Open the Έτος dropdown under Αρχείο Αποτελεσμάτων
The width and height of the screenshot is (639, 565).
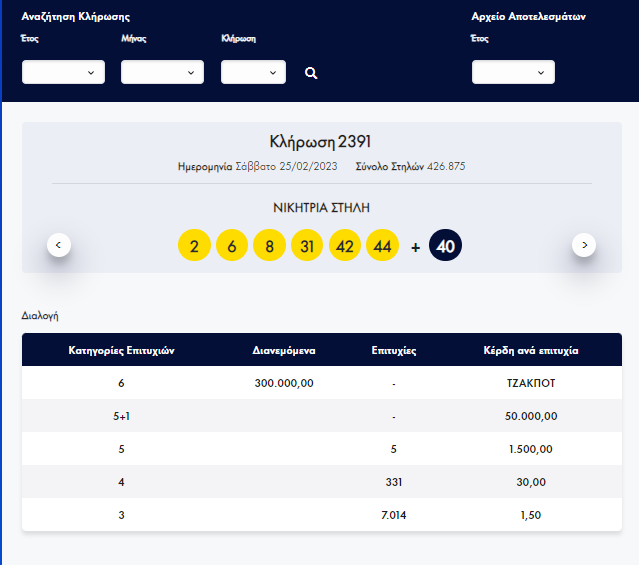tap(513, 72)
